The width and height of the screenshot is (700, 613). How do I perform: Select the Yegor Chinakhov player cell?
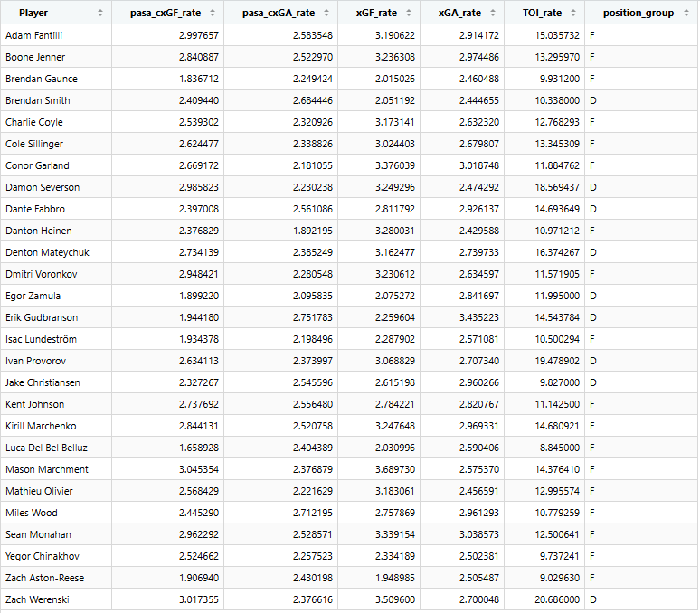pyautogui.click(x=56, y=556)
